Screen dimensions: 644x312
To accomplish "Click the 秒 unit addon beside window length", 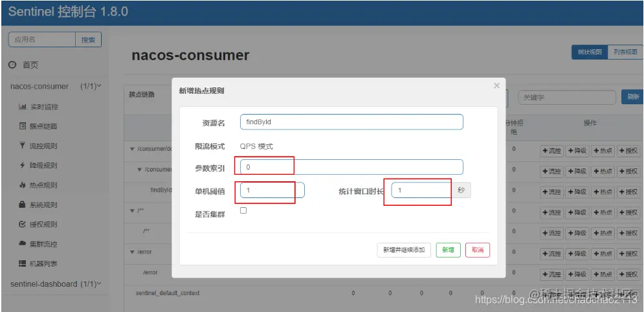I will tap(463, 190).
